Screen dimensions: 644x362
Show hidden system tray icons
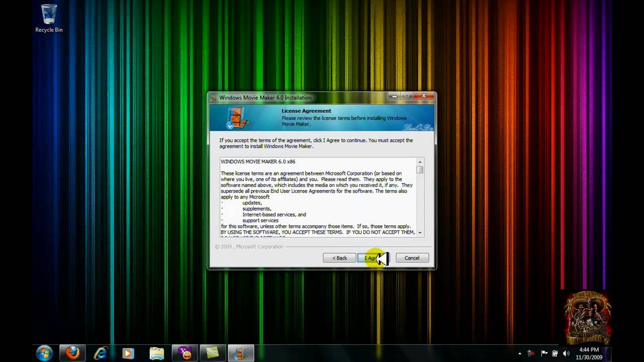click(520, 353)
